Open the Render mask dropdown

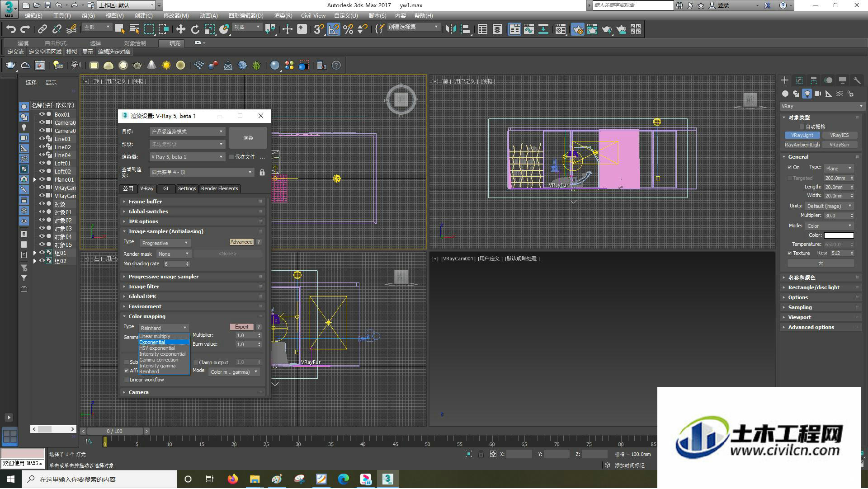click(x=174, y=254)
